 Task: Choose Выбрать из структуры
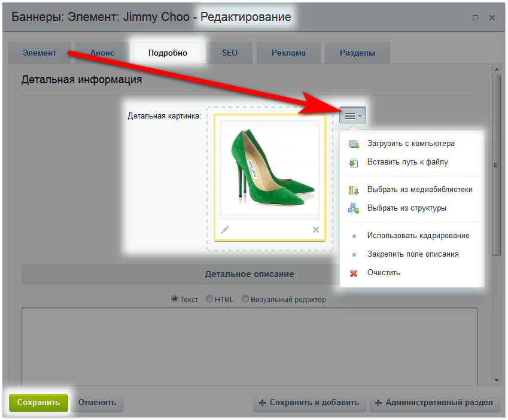[x=407, y=208]
